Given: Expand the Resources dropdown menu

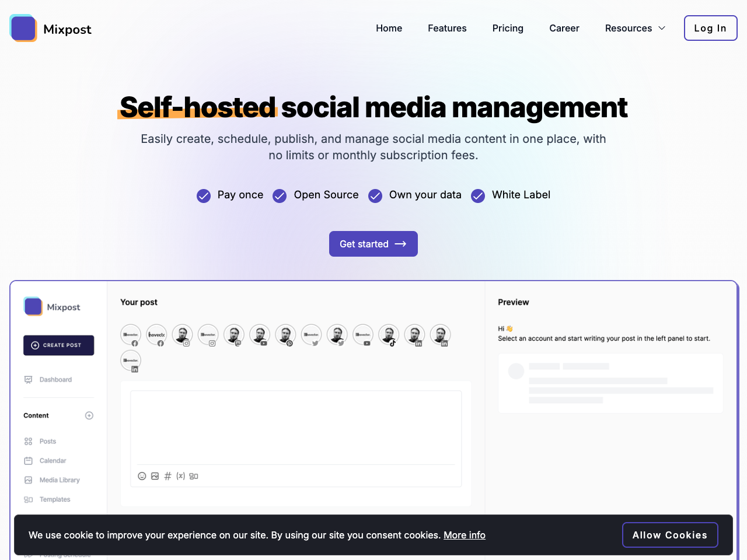Looking at the screenshot, I should (x=635, y=28).
